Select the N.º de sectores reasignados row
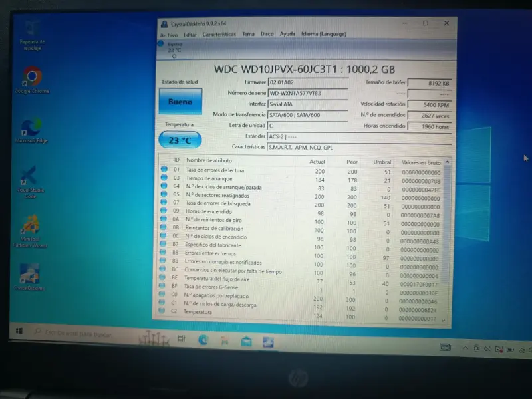532x399 pixels. pyautogui.click(x=301, y=196)
